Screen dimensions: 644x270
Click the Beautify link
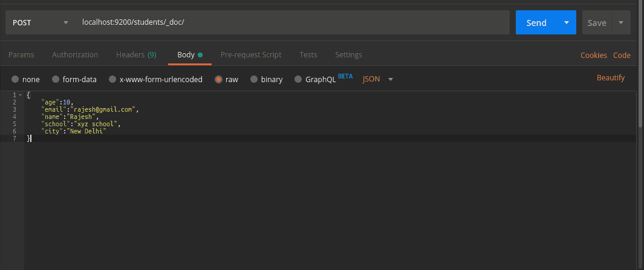(610, 78)
